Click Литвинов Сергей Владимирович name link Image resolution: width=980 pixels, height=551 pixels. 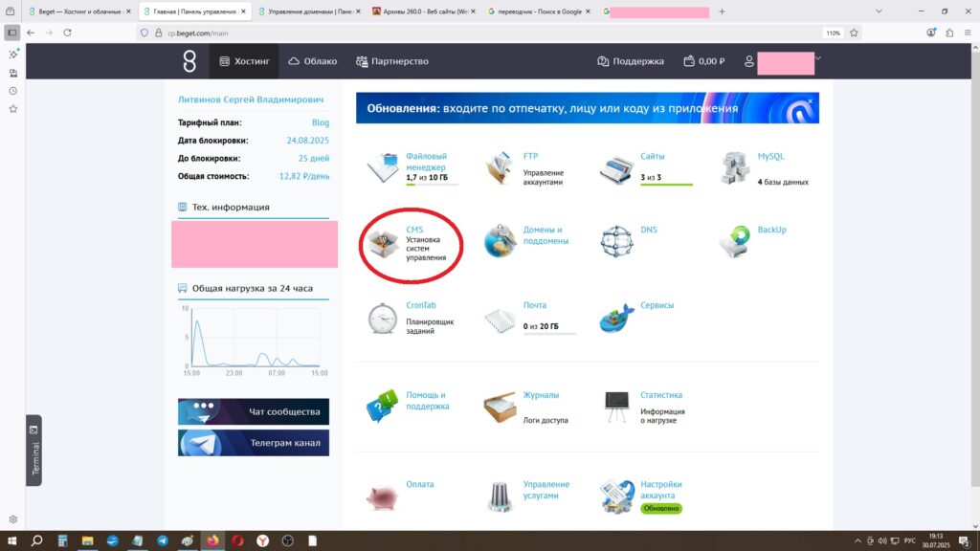pos(251,99)
